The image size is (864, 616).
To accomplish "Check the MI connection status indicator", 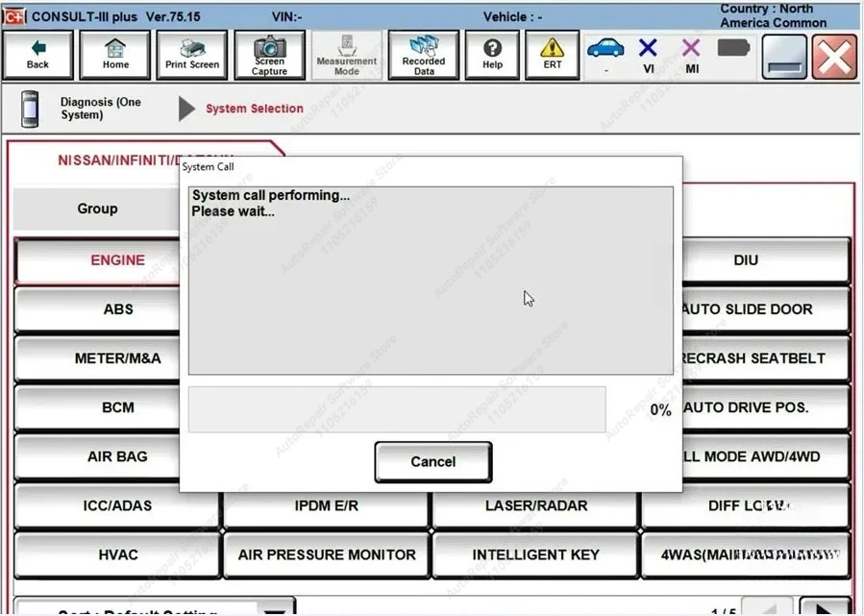I will pyautogui.click(x=689, y=55).
